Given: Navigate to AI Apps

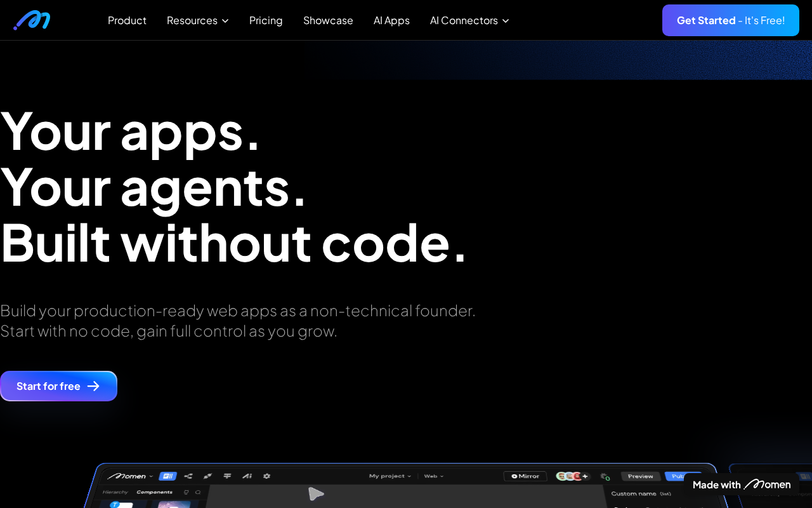Looking at the screenshot, I should point(391,20).
